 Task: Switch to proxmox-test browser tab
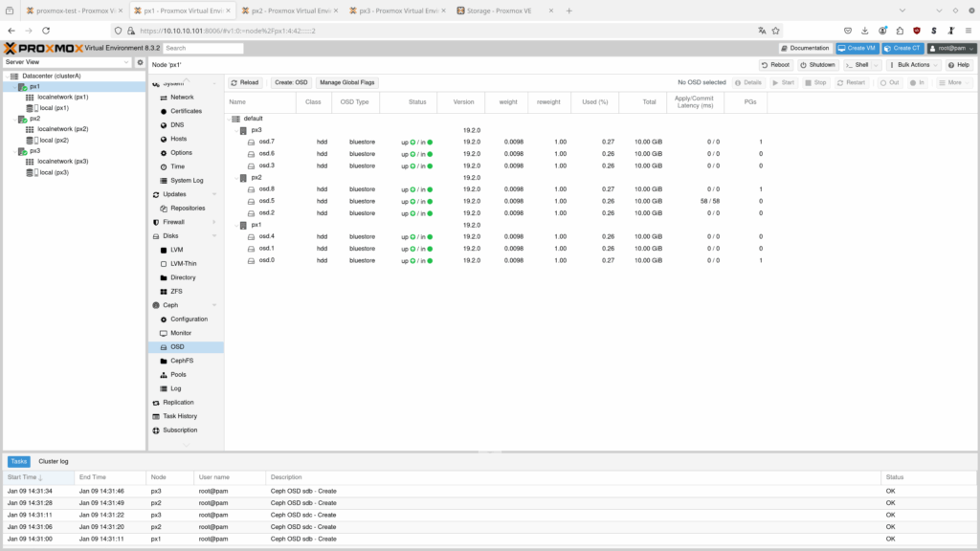75,11
